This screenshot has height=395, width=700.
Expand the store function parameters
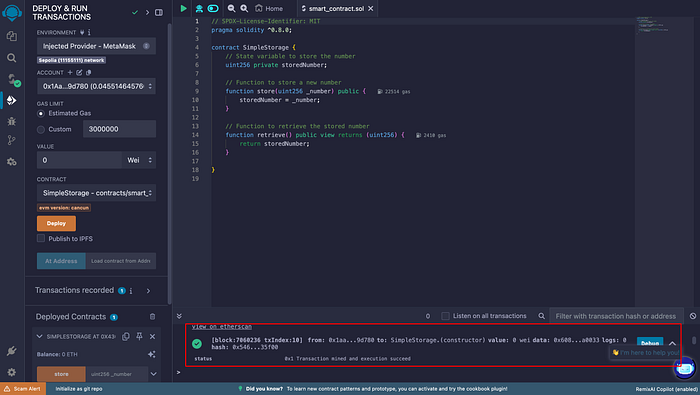154,374
